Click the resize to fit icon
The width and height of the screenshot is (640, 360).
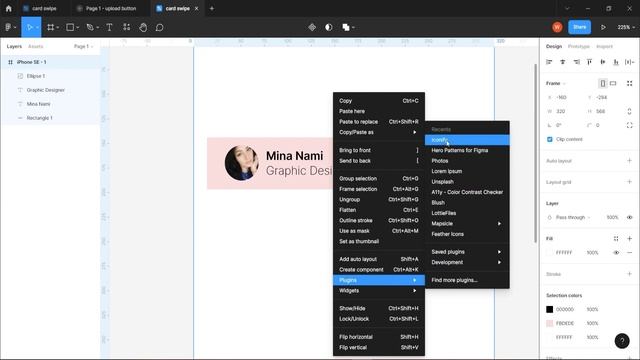(x=630, y=83)
